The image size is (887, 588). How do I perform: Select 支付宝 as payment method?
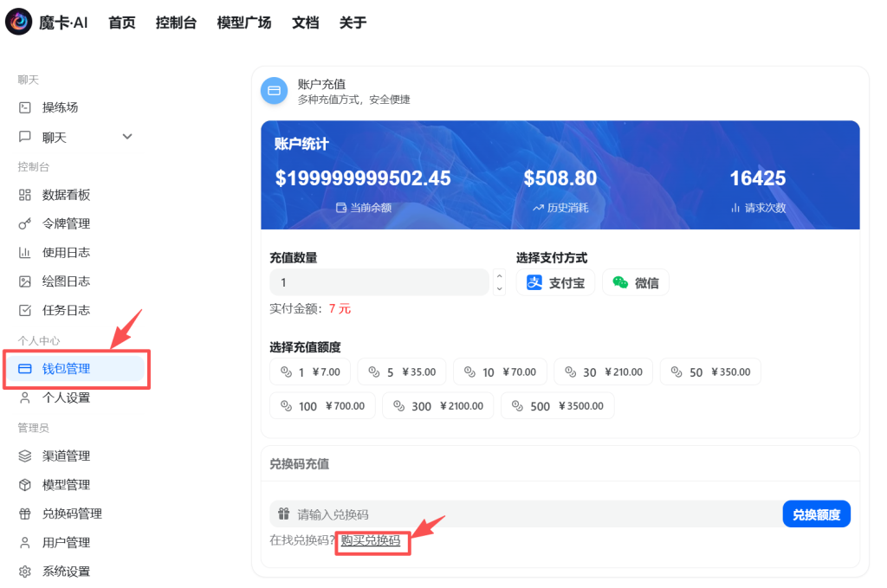pos(555,282)
